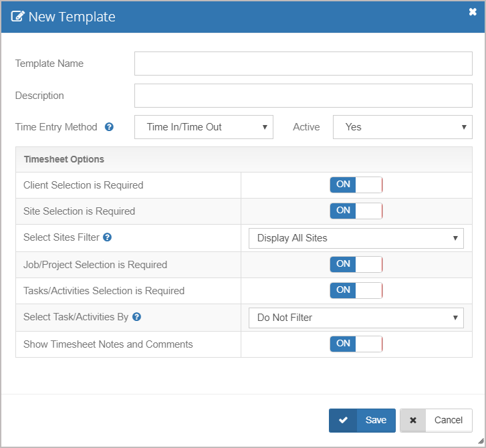Click the edit pencil icon in the New Template header

[19, 17]
